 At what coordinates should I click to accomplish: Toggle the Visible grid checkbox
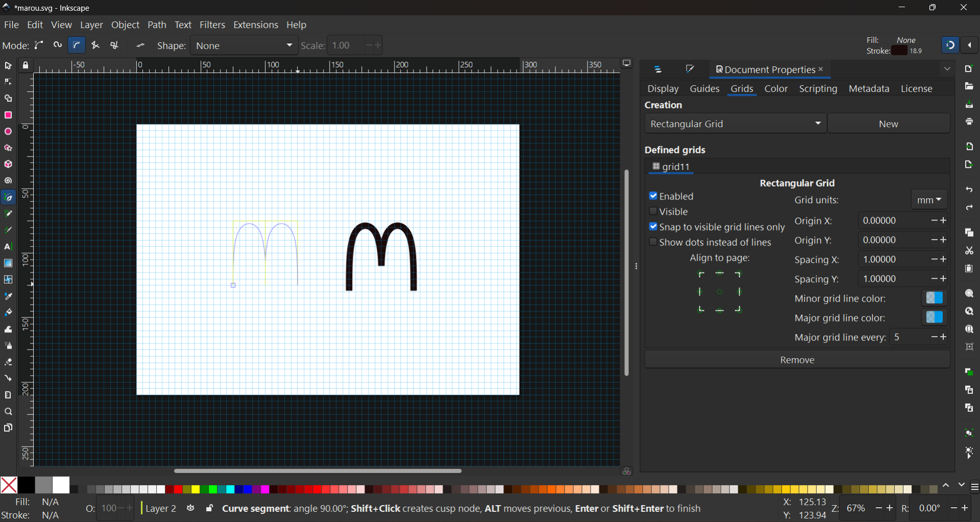point(653,211)
